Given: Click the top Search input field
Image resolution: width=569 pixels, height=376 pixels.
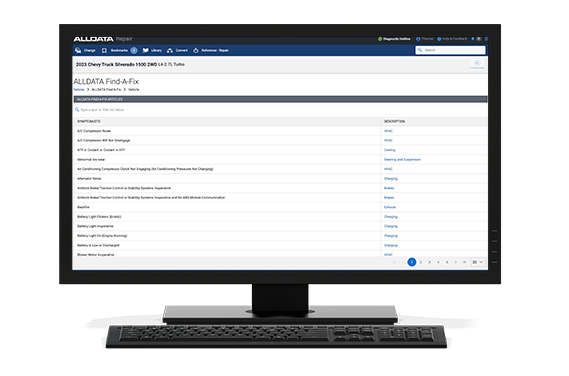Looking at the screenshot, I should [x=450, y=50].
